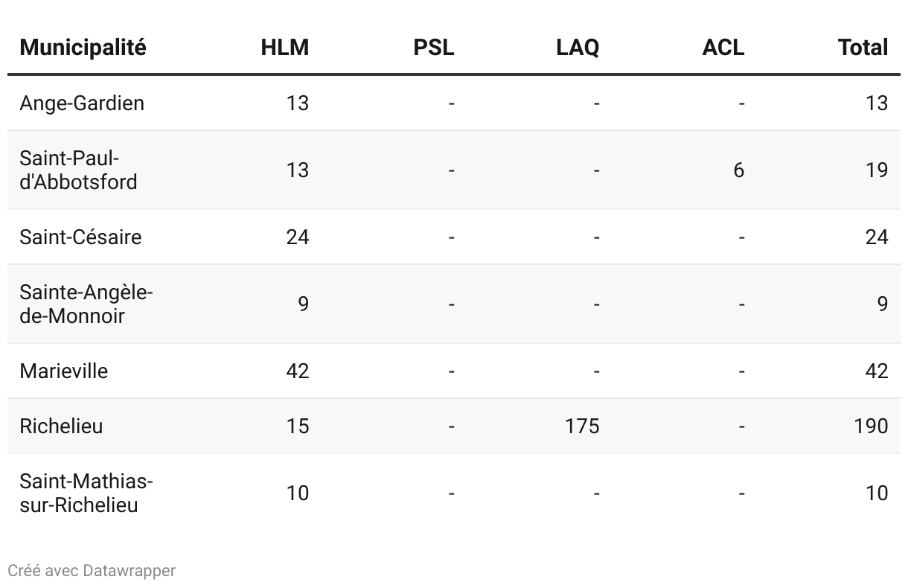Click the PSL column header

tap(433, 48)
